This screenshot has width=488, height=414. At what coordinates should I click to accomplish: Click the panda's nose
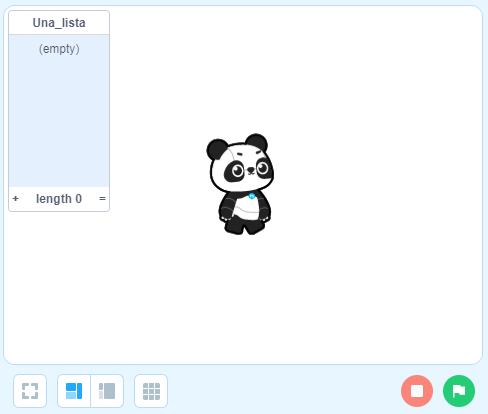[x=250, y=171]
